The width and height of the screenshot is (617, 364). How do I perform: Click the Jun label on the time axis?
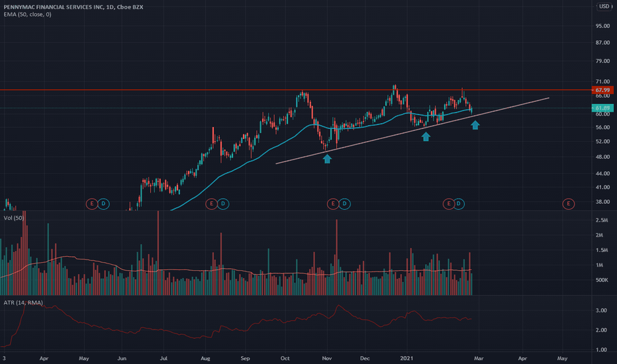tap(122, 359)
